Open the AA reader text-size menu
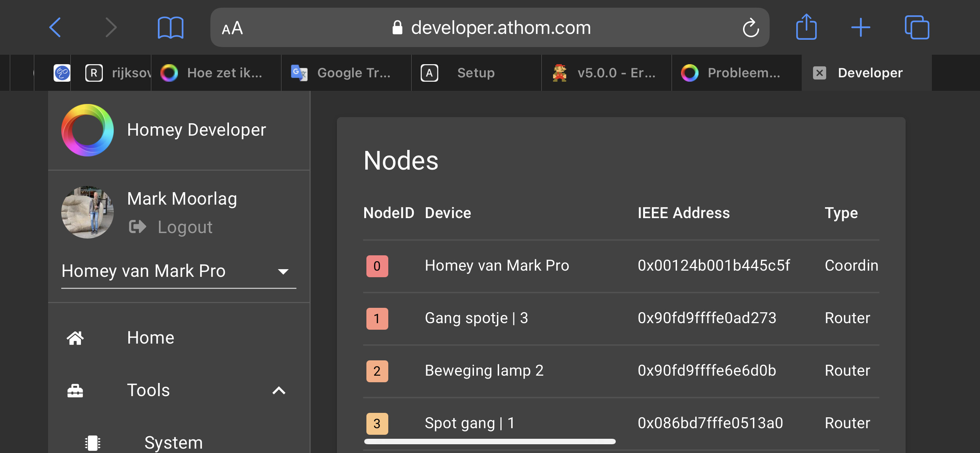The width and height of the screenshot is (980, 453). [x=232, y=28]
